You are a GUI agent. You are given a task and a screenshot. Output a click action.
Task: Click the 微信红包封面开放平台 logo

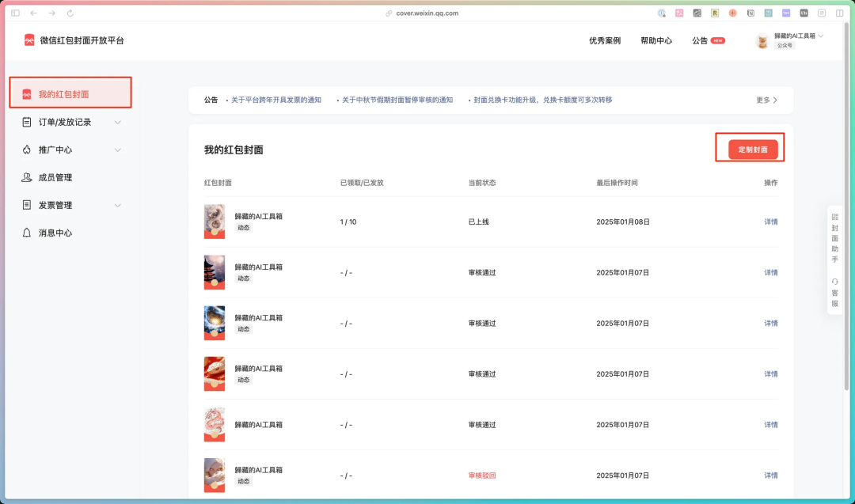point(74,40)
